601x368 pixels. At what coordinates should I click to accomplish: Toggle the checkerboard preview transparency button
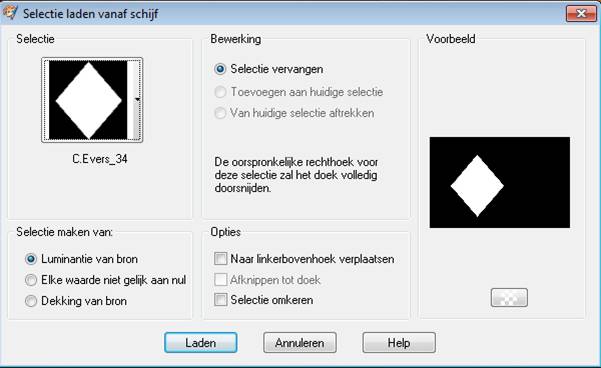509,298
